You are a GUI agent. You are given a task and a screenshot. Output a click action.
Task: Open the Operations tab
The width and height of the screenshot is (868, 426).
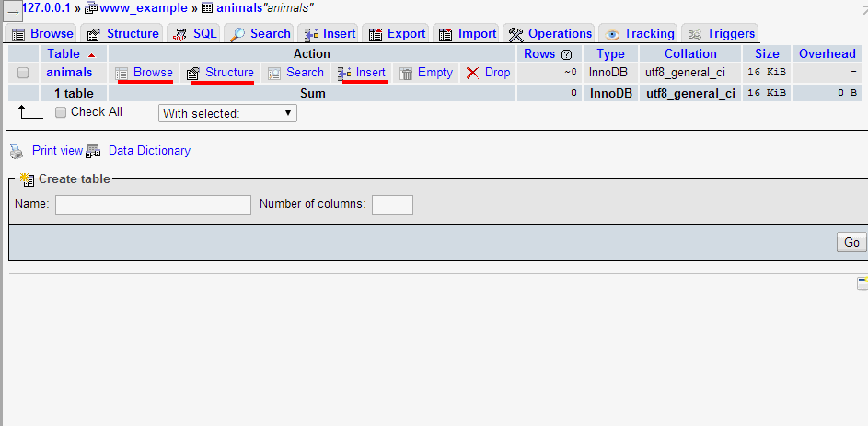(550, 34)
